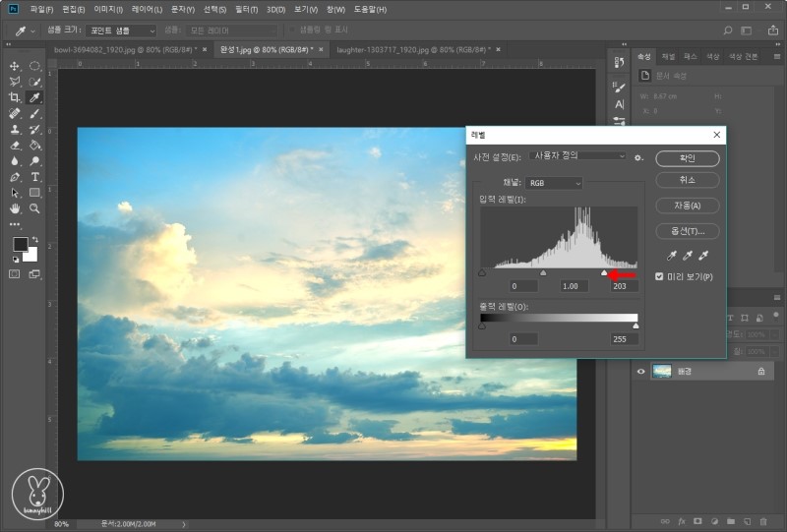Open the Levels preset gear options
This screenshot has width=787, height=532.
coord(638,156)
